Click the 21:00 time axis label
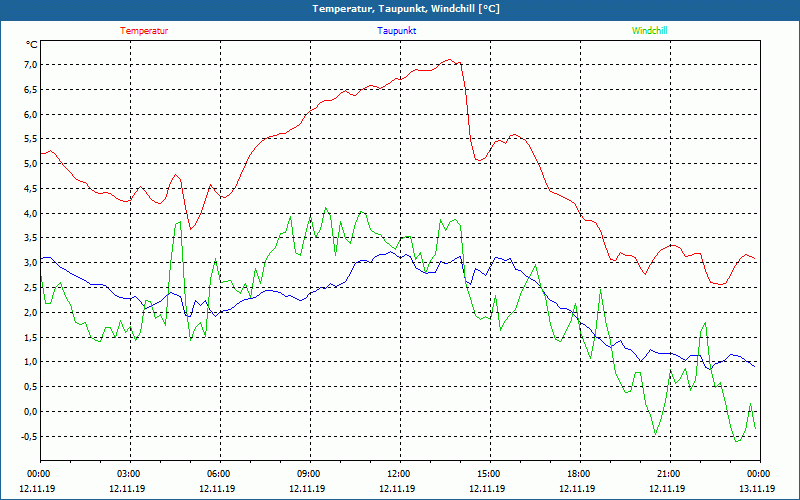The height and width of the screenshot is (500, 800). click(x=668, y=474)
